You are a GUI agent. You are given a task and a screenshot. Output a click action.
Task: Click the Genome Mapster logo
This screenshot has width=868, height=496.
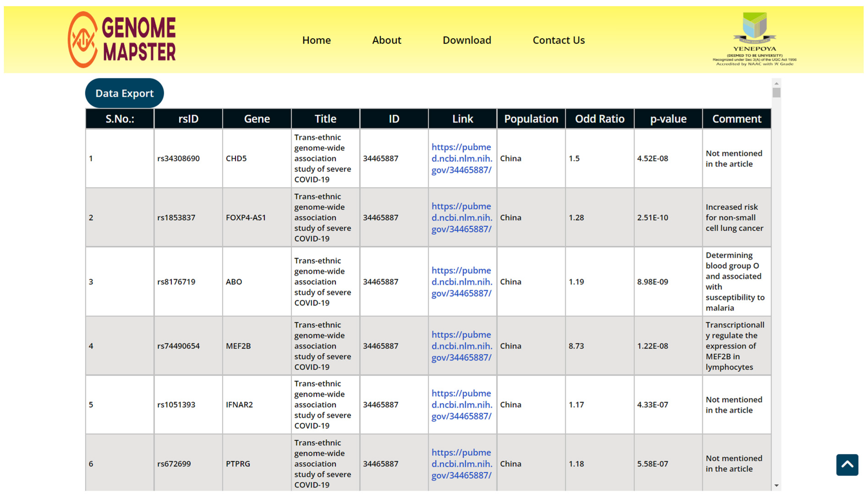point(122,39)
